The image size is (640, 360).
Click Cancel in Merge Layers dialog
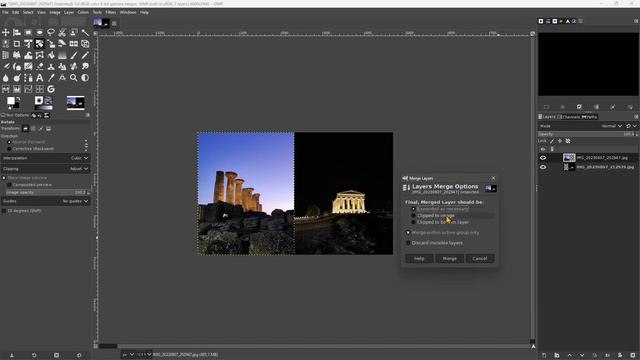click(480, 259)
